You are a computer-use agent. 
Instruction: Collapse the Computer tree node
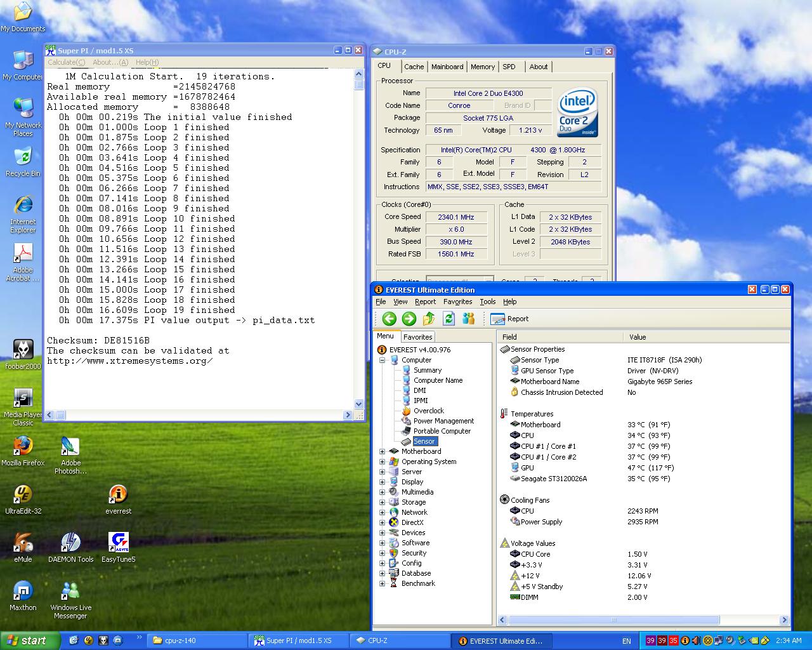[x=383, y=360]
